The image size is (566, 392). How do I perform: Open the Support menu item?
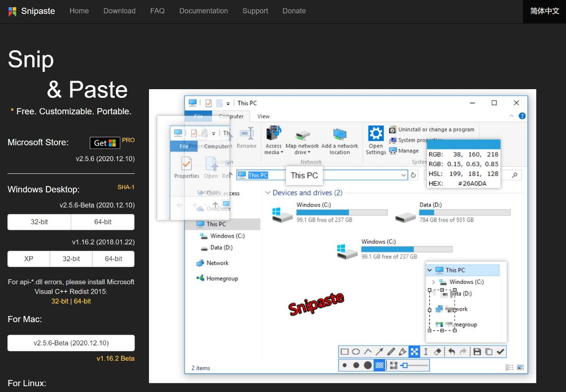[255, 11]
